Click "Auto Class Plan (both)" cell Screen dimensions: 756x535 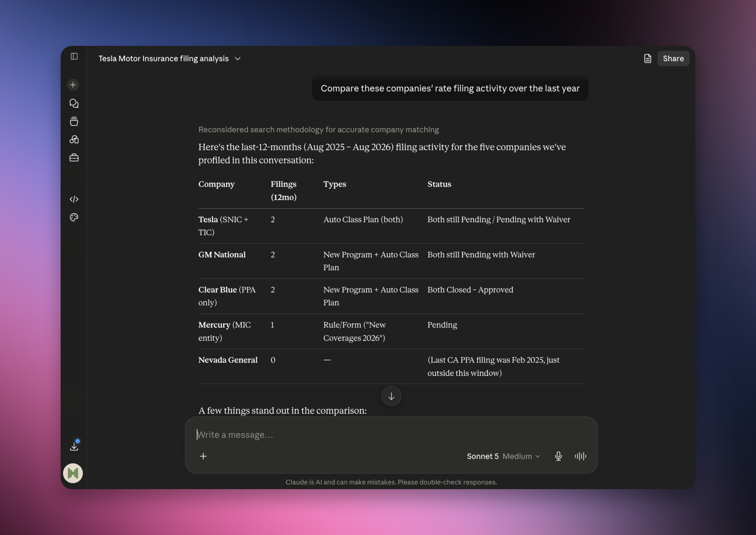(363, 219)
